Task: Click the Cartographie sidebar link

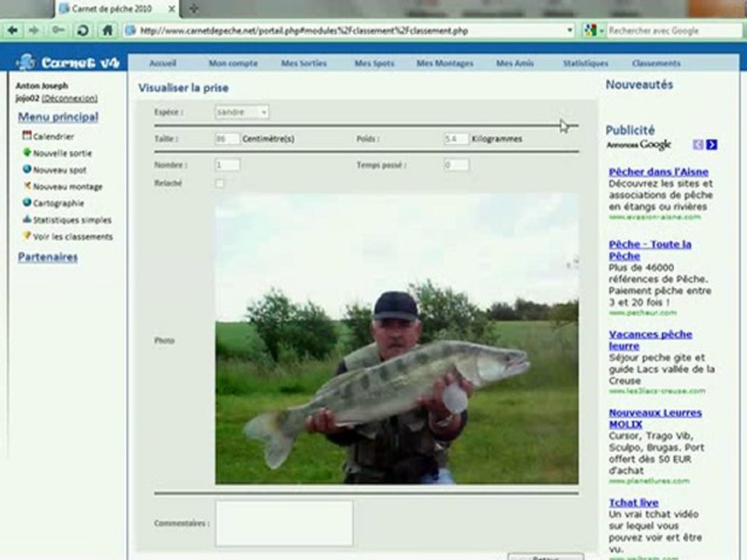Action: coord(58,203)
